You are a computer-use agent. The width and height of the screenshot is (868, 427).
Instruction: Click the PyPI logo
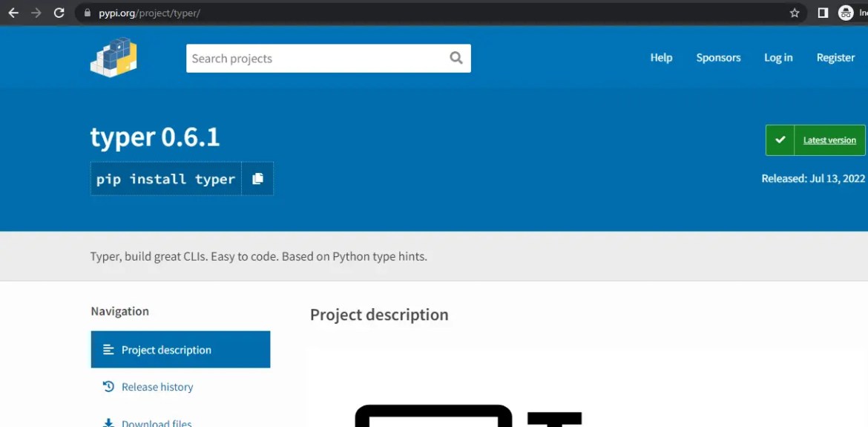coord(114,58)
